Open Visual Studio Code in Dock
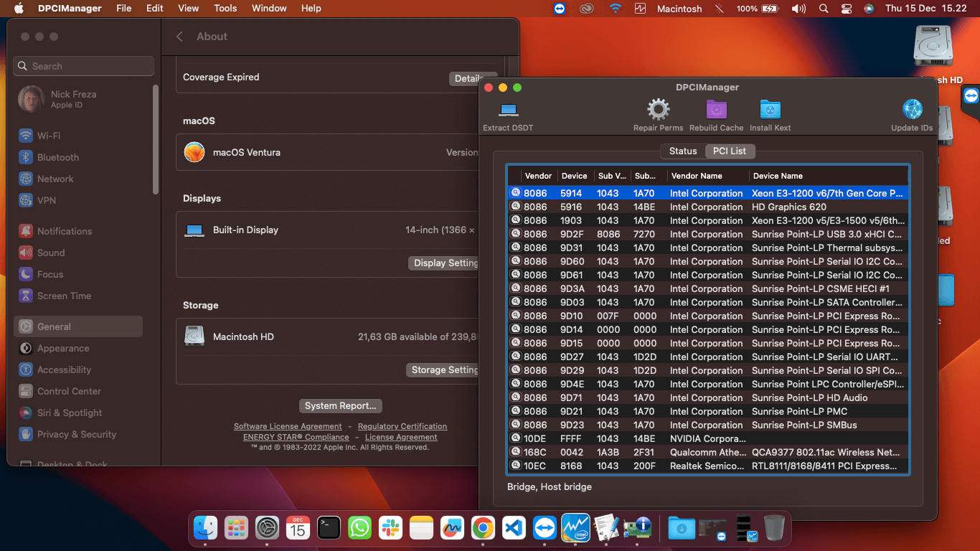 pos(514,528)
